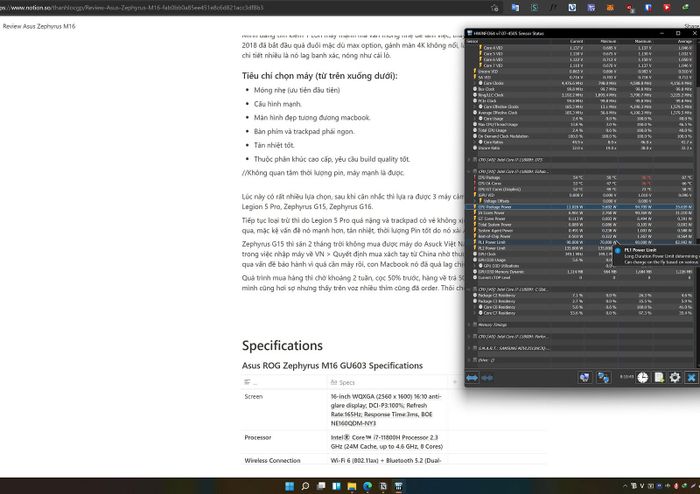The image size is (700, 494).
Task: Open the Windows Start menu
Action: (290, 486)
